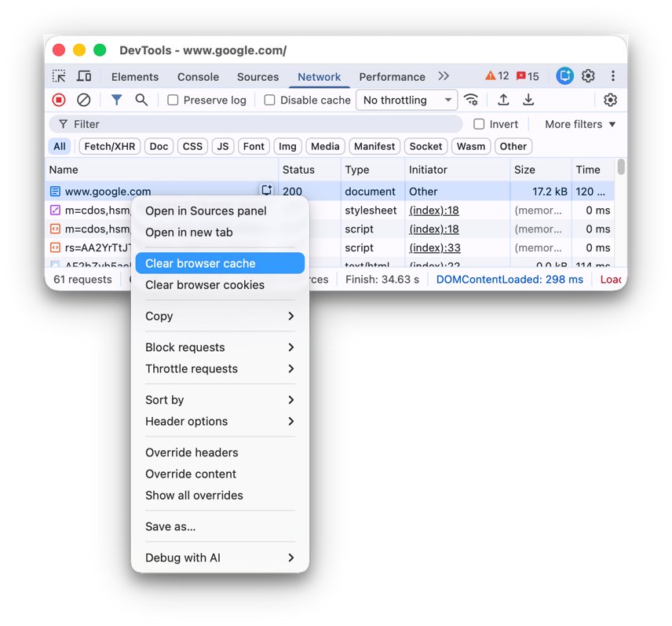This screenshot has width=672, height=626.
Task: Toggle the Img filter chip
Action: (x=287, y=146)
